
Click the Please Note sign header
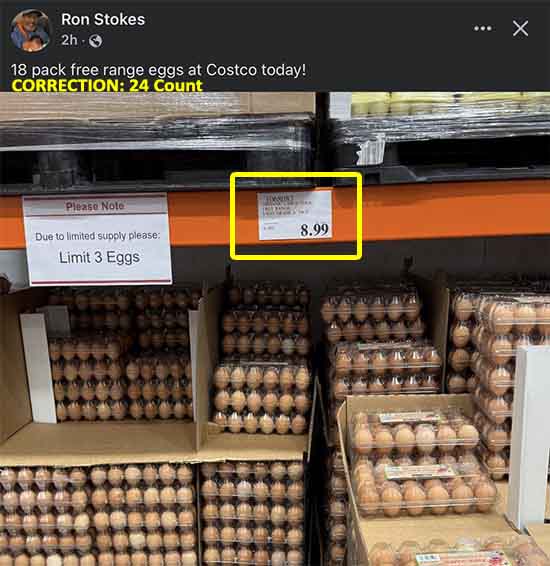point(95,206)
